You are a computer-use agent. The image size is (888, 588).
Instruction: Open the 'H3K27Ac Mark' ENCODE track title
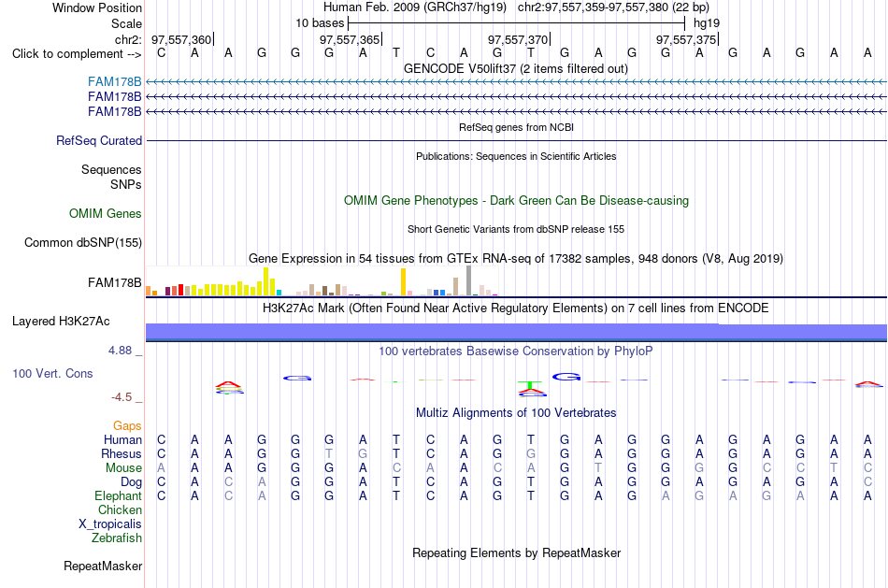click(516, 308)
